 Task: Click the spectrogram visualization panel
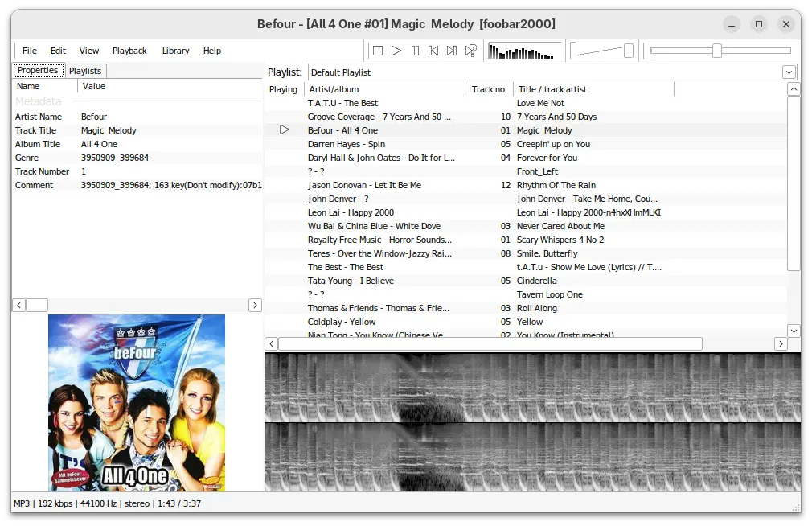pos(533,422)
